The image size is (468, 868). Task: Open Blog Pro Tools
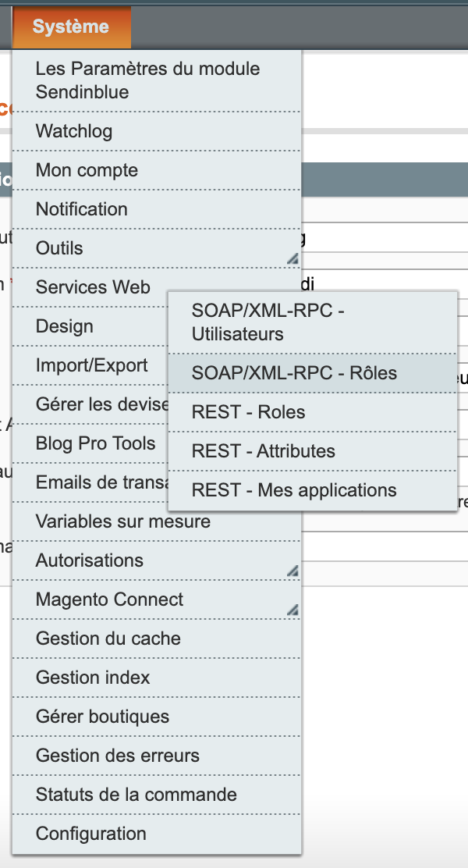pos(94,443)
